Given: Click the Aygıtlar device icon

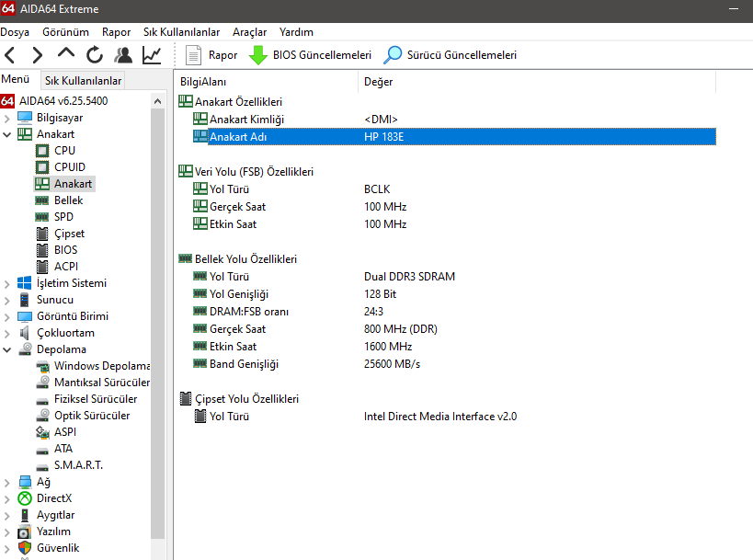Looking at the screenshot, I should coord(25,515).
